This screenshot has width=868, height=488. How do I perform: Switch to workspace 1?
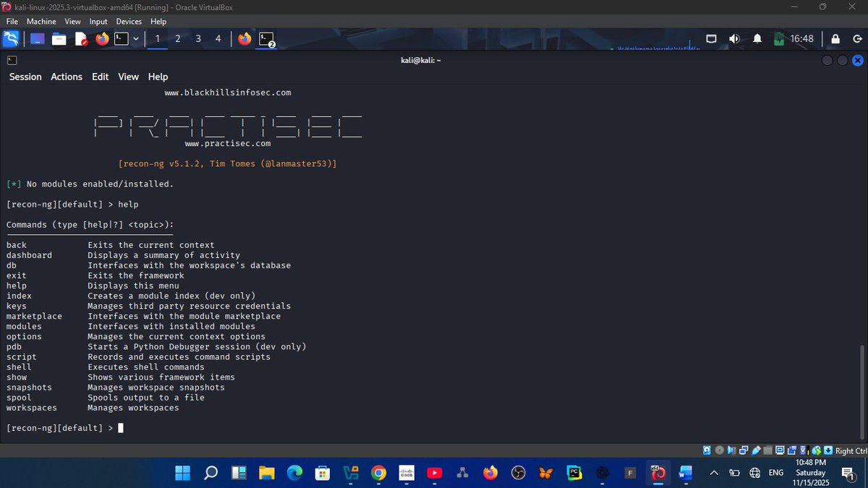tap(158, 39)
